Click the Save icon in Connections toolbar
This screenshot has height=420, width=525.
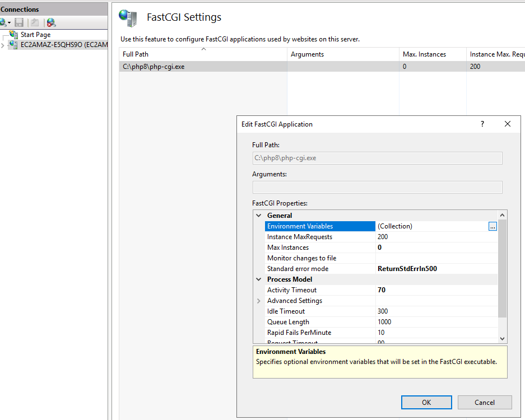[x=19, y=22]
